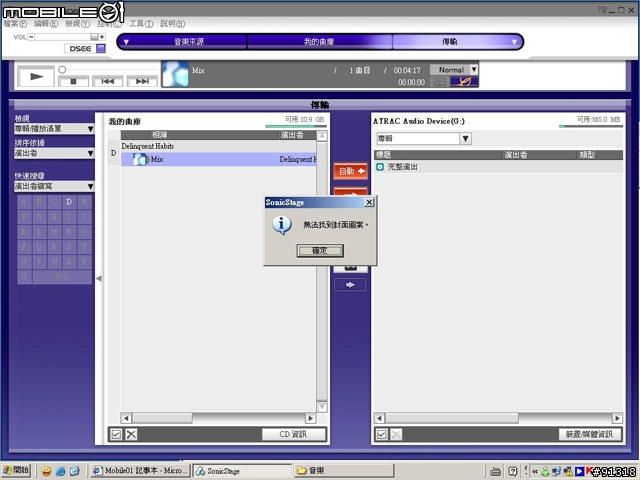
Task: Click the SonicStage swirl logo icon in player
Action: (464, 82)
